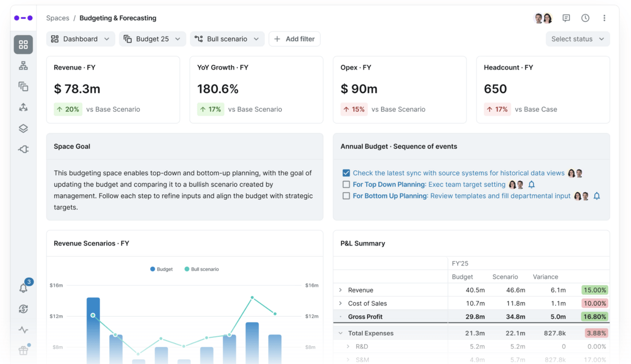Open the history clock icon
Viewport: 631px width, 364px height.
click(x=585, y=18)
